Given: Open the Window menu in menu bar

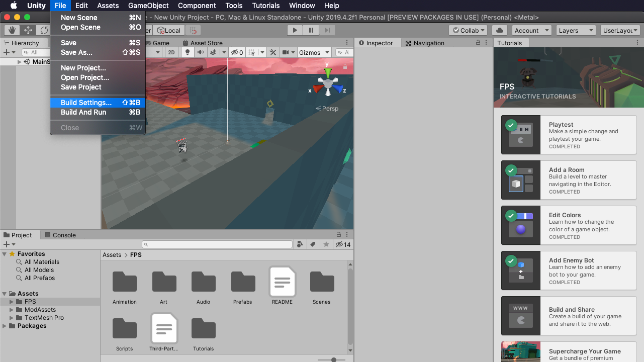Looking at the screenshot, I should coord(302,6).
